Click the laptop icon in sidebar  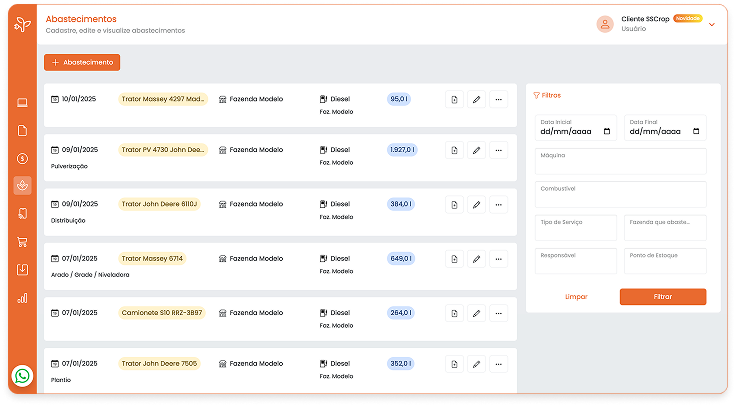[x=22, y=103]
